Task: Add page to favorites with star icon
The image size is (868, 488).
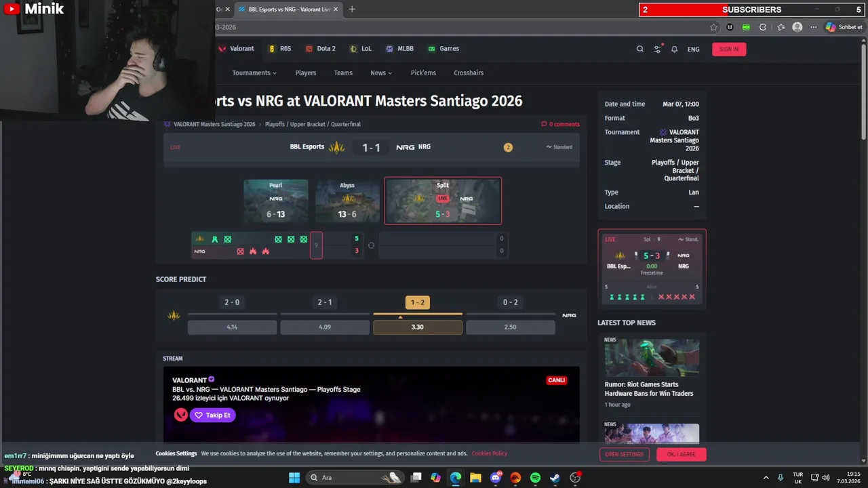Action: click(713, 27)
